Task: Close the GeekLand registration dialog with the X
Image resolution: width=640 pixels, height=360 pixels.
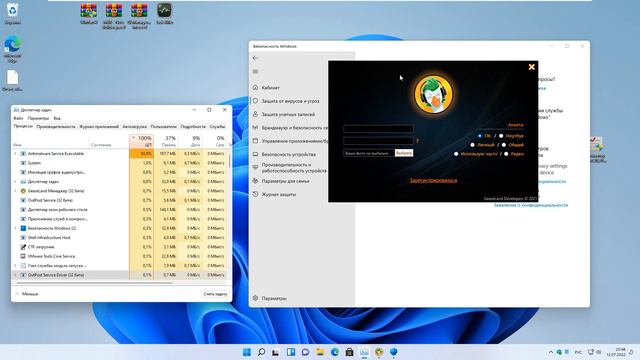Action: (531, 67)
